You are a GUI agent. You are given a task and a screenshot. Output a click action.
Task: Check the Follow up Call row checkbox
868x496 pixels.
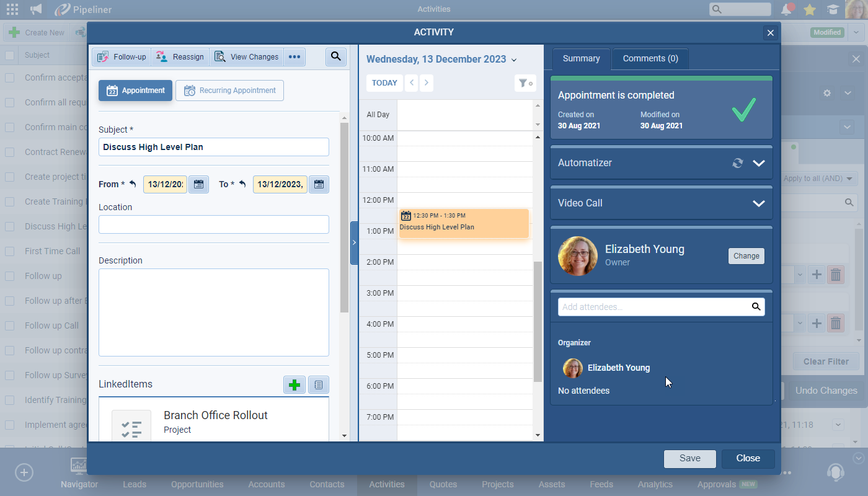[x=10, y=325]
